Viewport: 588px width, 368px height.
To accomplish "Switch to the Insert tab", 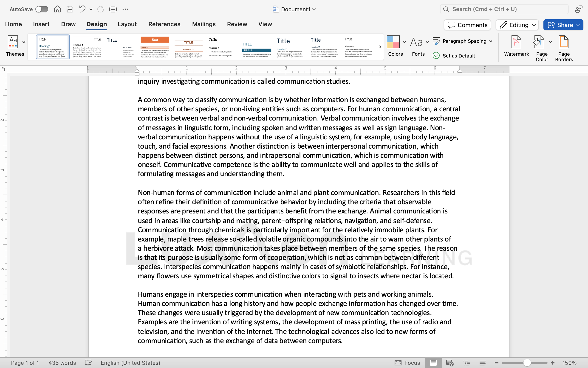I will [41, 24].
